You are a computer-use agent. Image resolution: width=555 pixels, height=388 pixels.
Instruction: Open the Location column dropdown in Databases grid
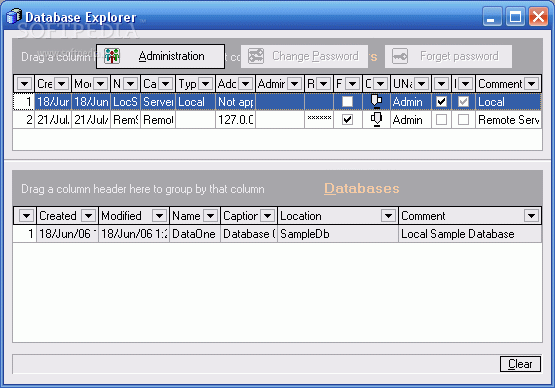click(x=388, y=216)
